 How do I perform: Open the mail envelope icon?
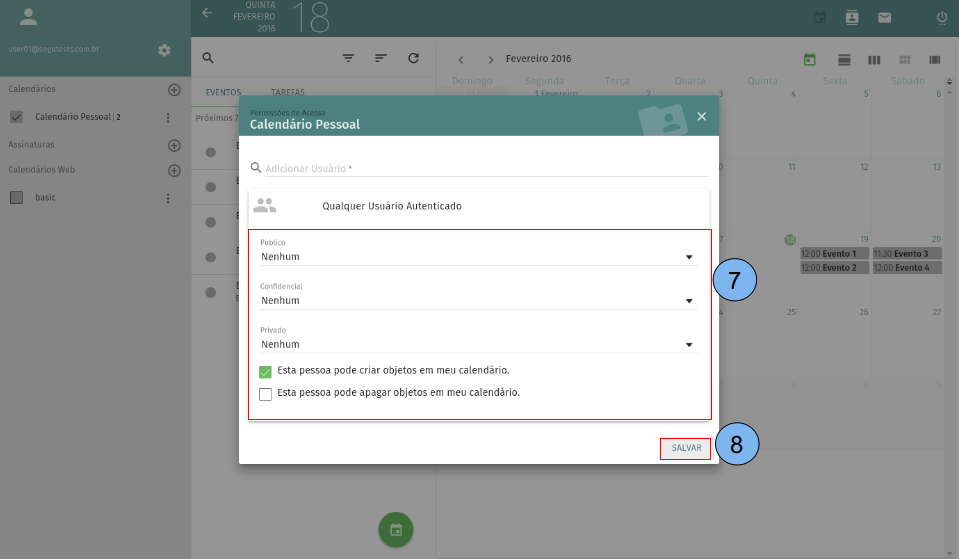pyautogui.click(x=884, y=17)
